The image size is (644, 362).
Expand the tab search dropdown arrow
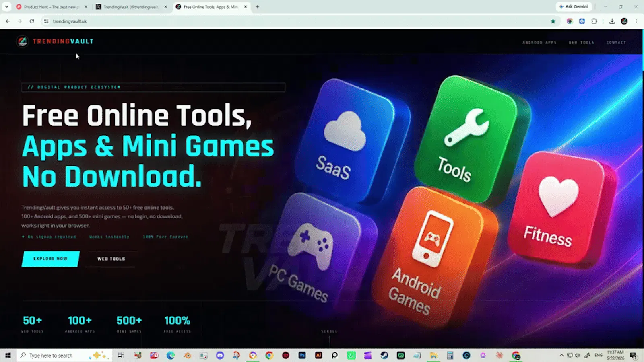click(6, 6)
